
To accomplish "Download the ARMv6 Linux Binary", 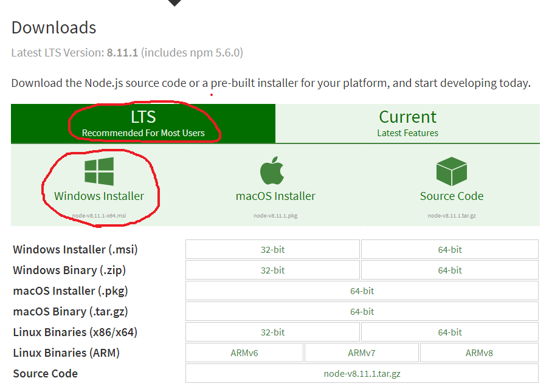I will pos(244,352).
